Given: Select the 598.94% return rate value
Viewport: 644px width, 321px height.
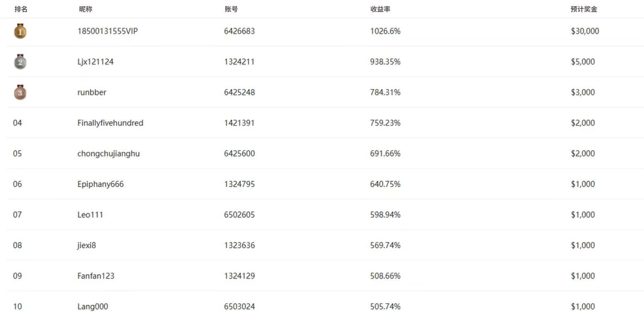Looking at the screenshot, I should pyautogui.click(x=385, y=215).
